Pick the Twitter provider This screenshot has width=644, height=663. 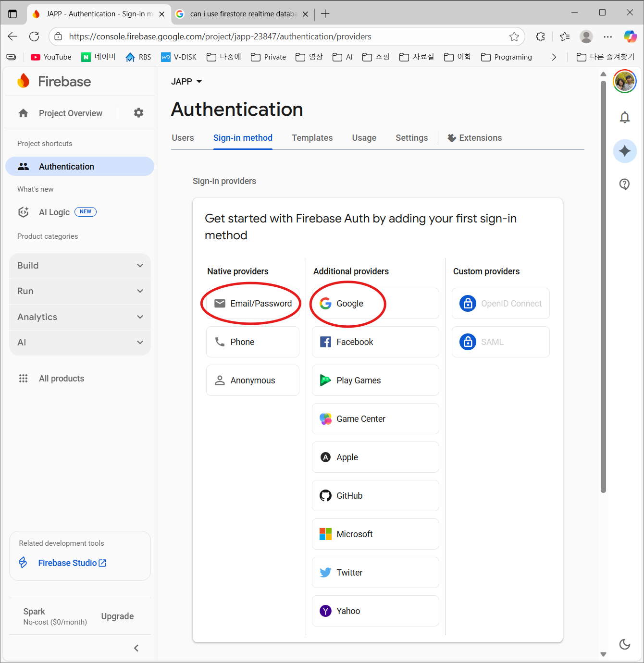(x=375, y=573)
